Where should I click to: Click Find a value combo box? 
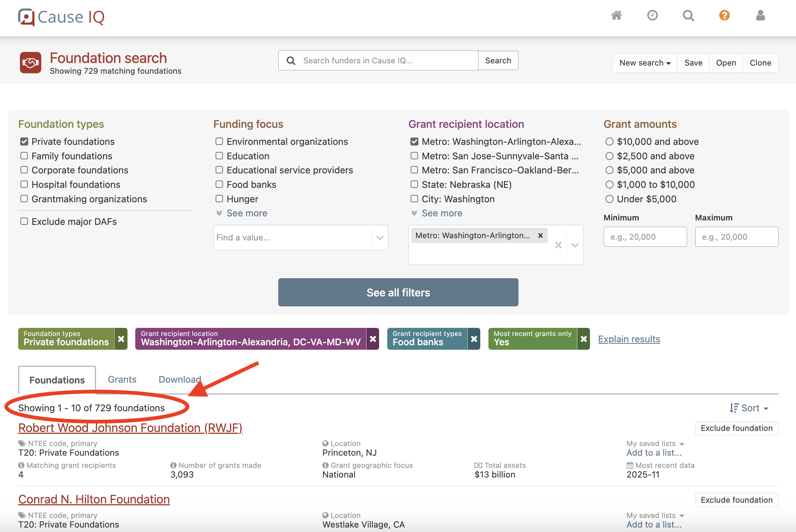[x=301, y=237]
